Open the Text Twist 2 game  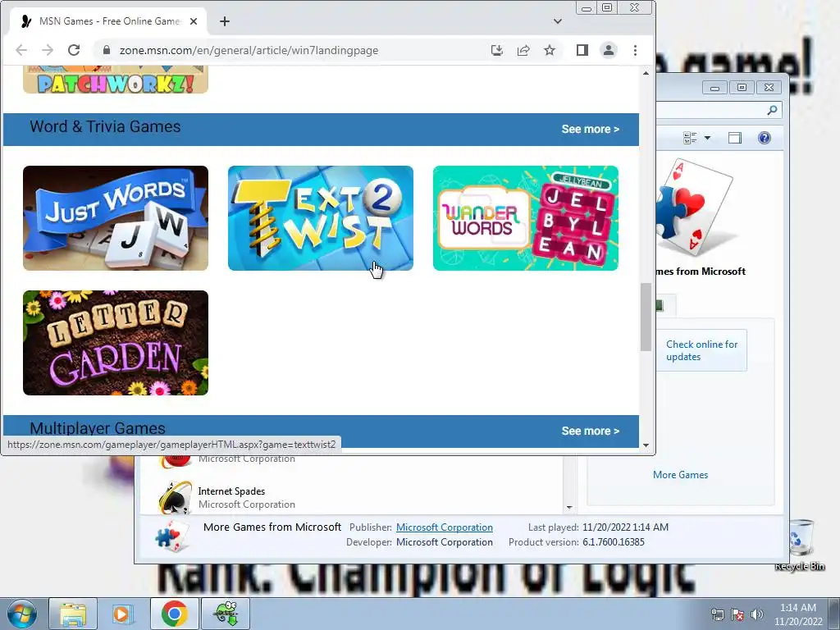321,218
